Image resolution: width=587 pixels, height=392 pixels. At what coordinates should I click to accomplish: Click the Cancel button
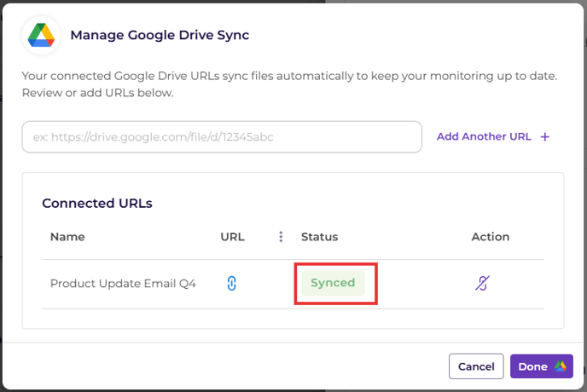(476, 366)
